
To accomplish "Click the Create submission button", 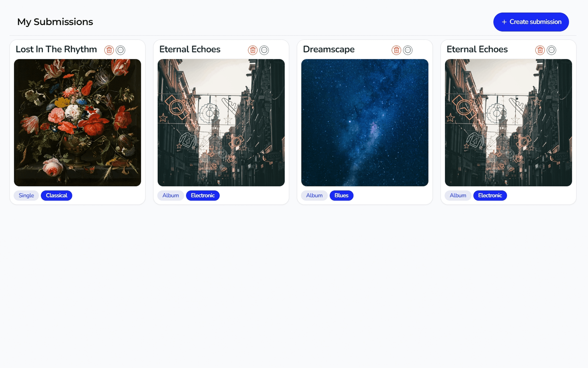I will pos(531,22).
